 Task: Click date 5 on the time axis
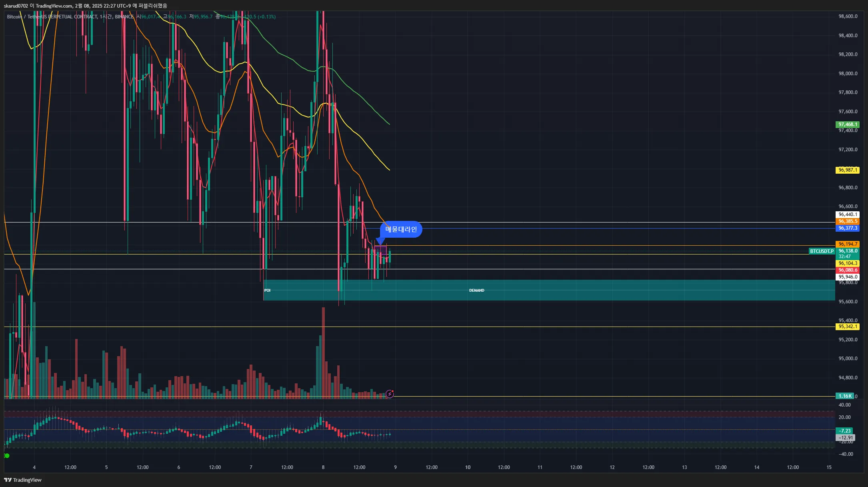[106, 467]
